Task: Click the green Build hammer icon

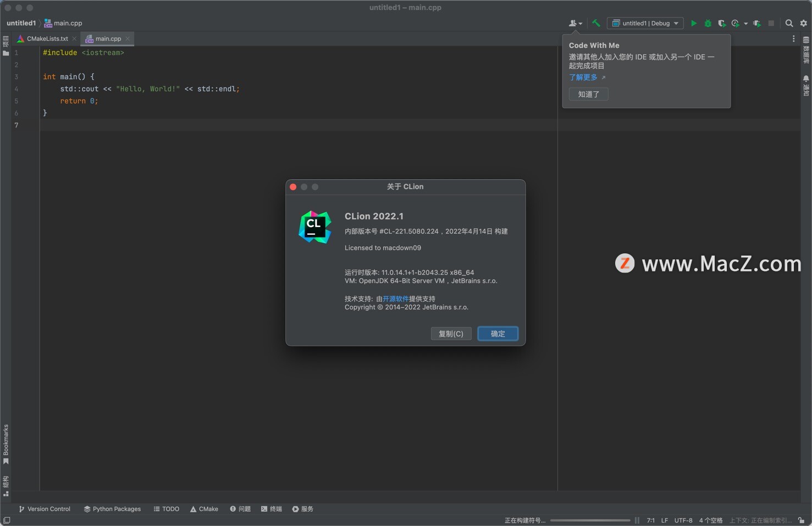Action: 596,23
